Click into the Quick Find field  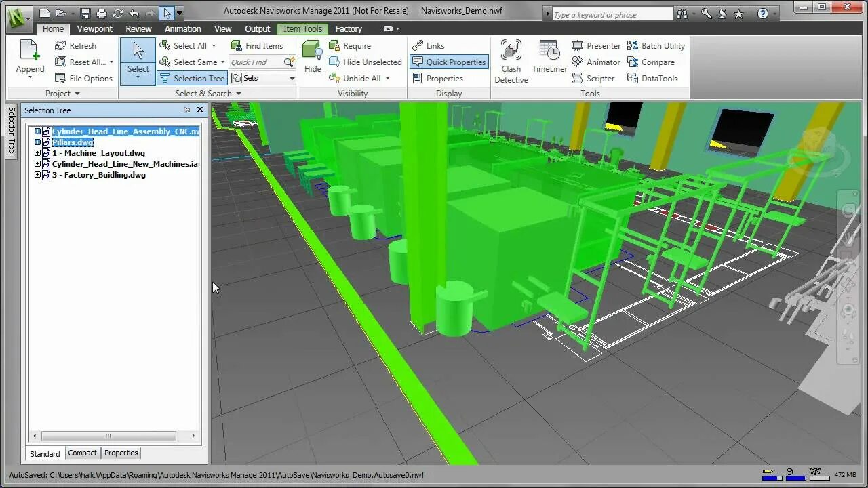pos(256,62)
